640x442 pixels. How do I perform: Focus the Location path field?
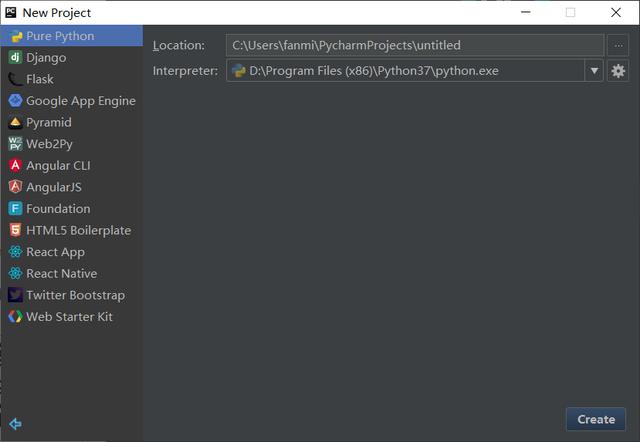415,45
